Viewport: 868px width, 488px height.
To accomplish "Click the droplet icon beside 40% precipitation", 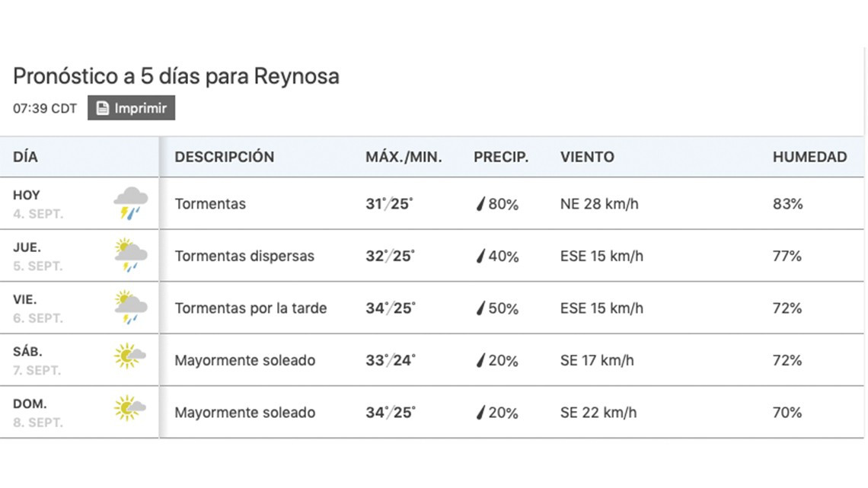I will coord(481,257).
